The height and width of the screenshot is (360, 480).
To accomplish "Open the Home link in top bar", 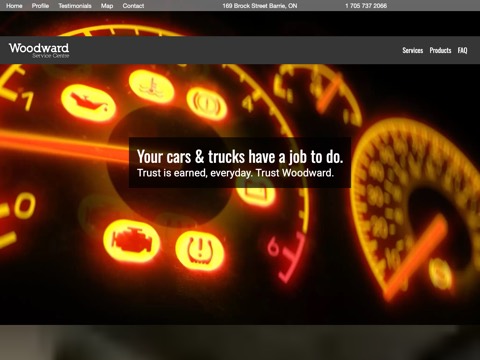I will coord(14,6).
